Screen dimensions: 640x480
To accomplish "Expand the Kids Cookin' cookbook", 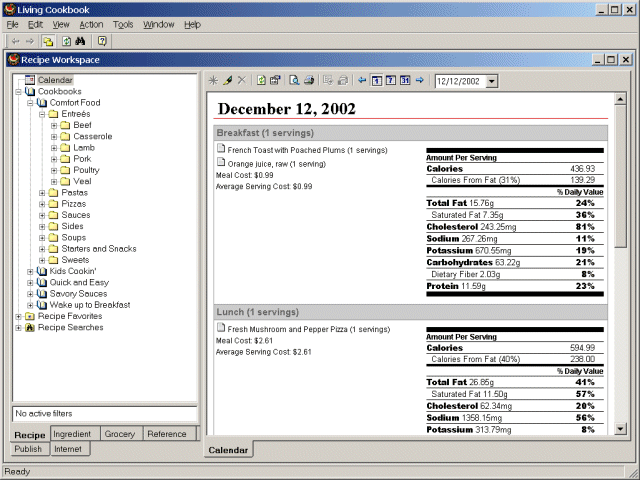I will tap(30, 271).
